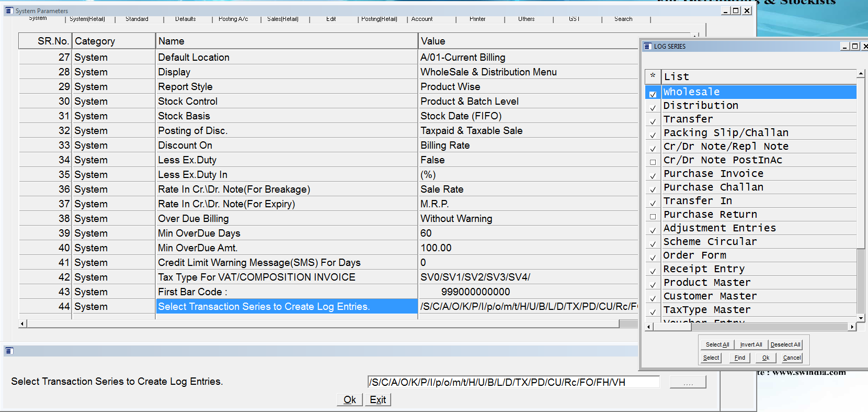Enable the Cr/Dr Note PostInAc checkbox
This screenshot has height=412, width=868.
(x=653, y=162)
